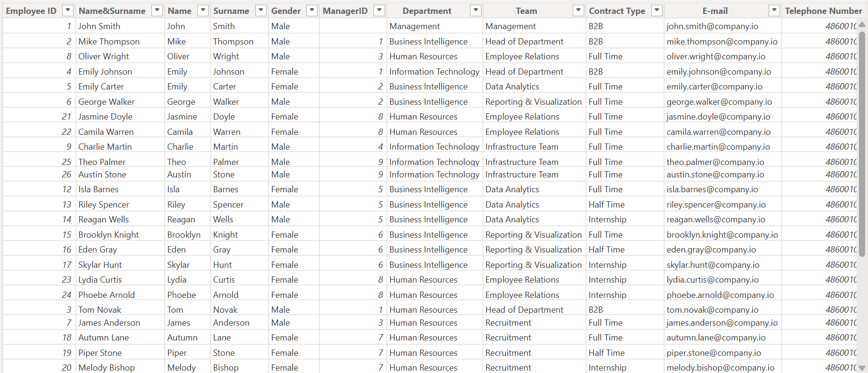Open the Employee ID column filter dropdown
Screen dimensions: 868x373
(x=68, y=11)
